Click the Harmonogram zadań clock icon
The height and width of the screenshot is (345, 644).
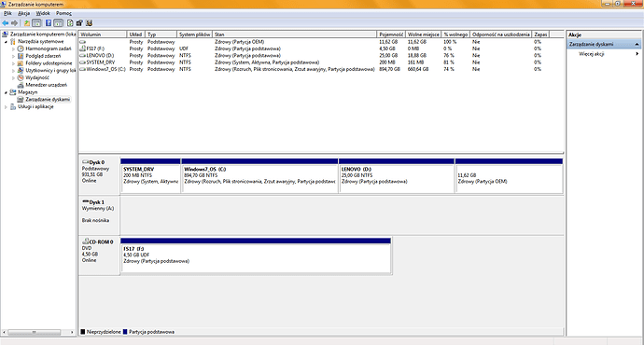coord(21,48)
